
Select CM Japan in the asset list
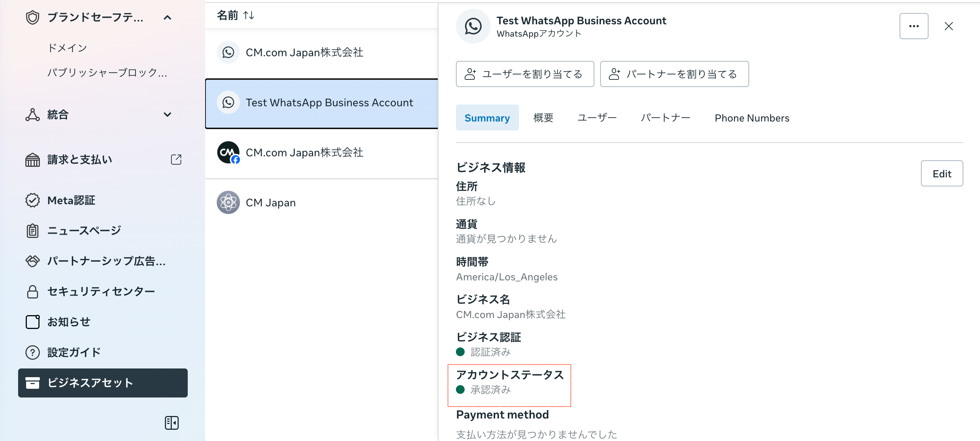(270, 203)
